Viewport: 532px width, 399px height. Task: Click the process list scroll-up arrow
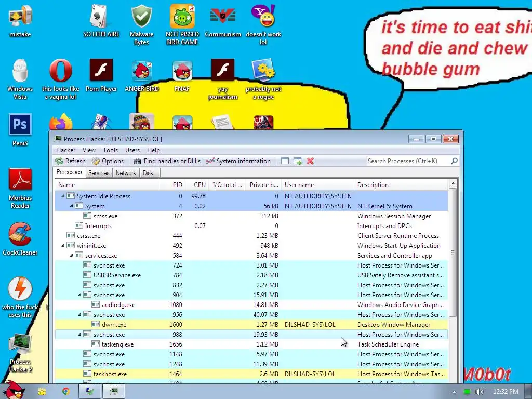pyautogui.click(x=453, y=183)
